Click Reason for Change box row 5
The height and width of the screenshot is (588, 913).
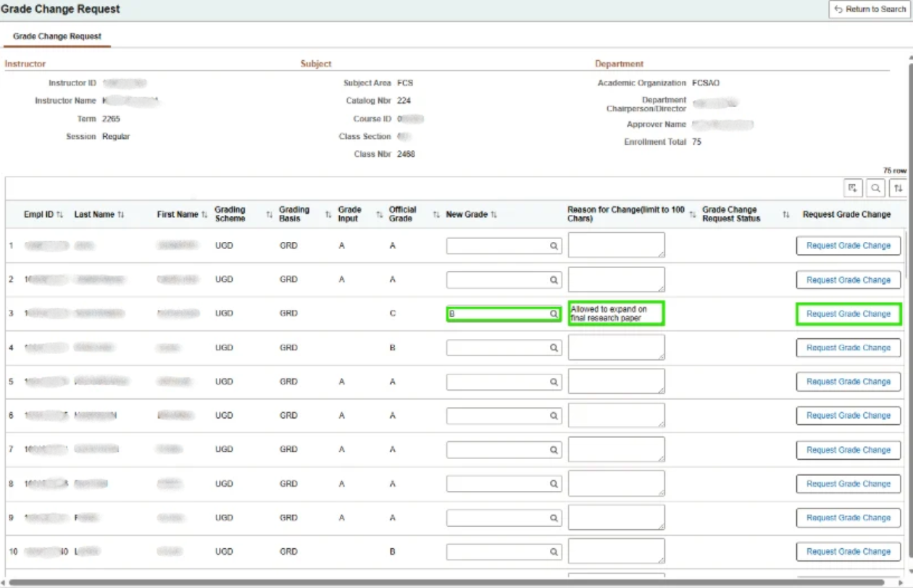[617, 382]
